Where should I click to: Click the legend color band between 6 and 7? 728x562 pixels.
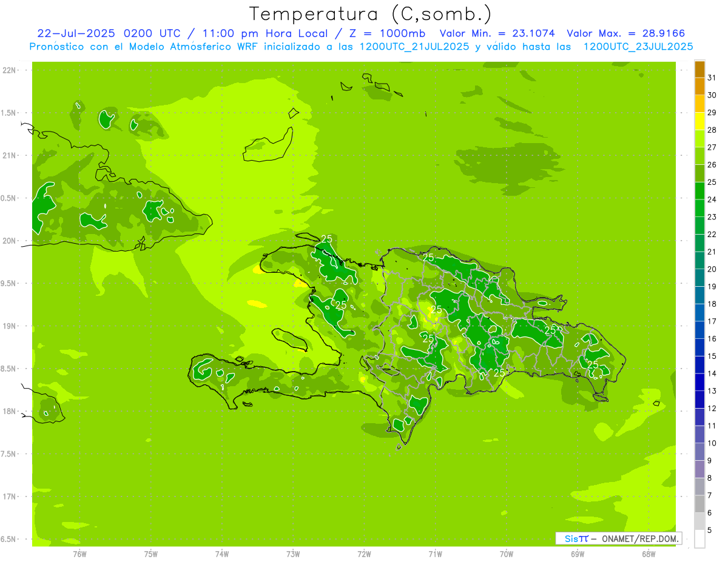click(x=699, y=504)
